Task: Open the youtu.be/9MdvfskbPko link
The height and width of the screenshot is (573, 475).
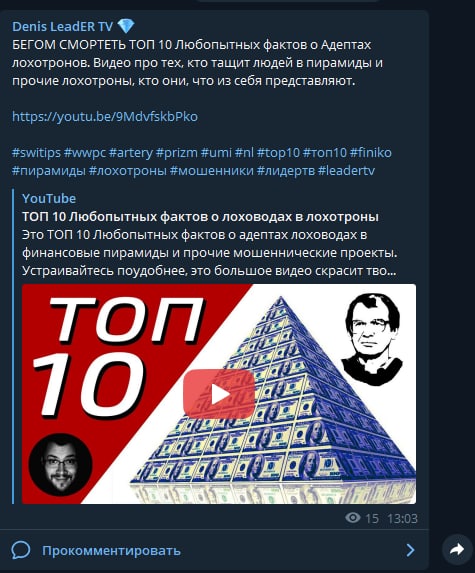Action: [105, 117]
